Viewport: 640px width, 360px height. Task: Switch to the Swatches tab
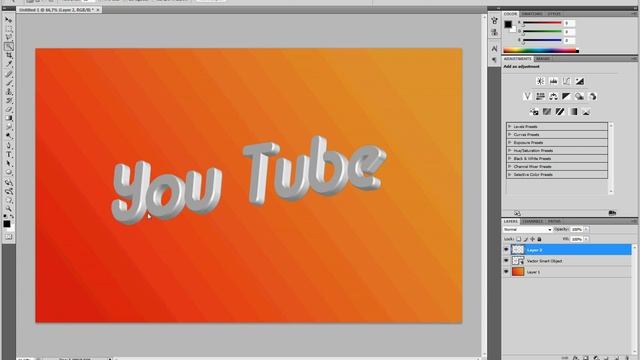pyautogui.click(x=532, y=14)
